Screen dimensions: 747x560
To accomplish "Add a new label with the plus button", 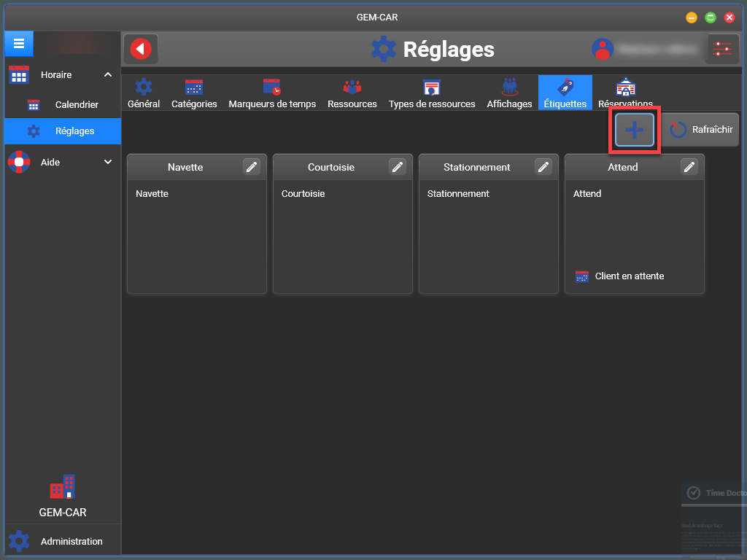I will point(635,130).
